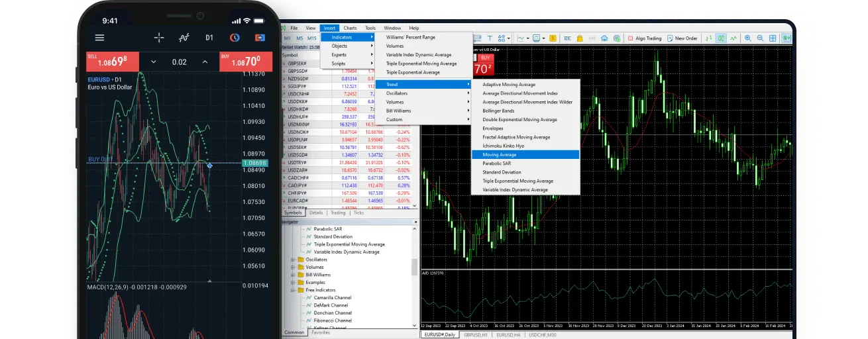
Task: Increase lot volume with the up chevron
Action: [x=205, y=62]
